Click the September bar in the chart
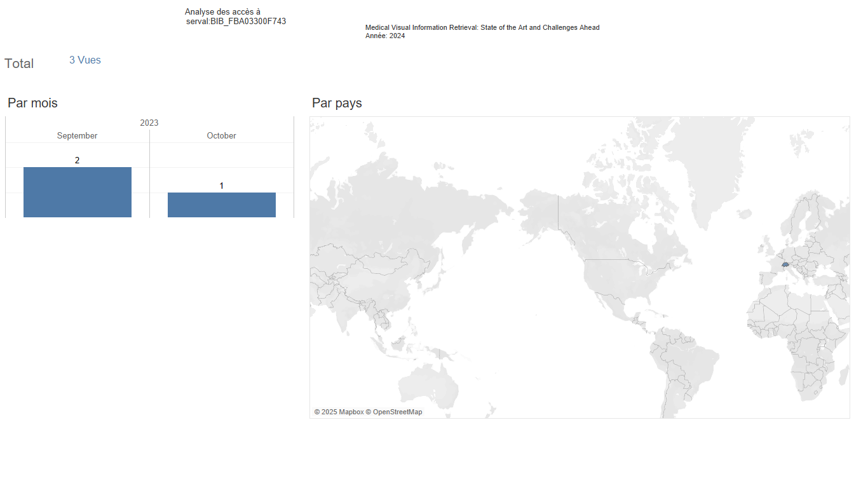 point(77,192)
